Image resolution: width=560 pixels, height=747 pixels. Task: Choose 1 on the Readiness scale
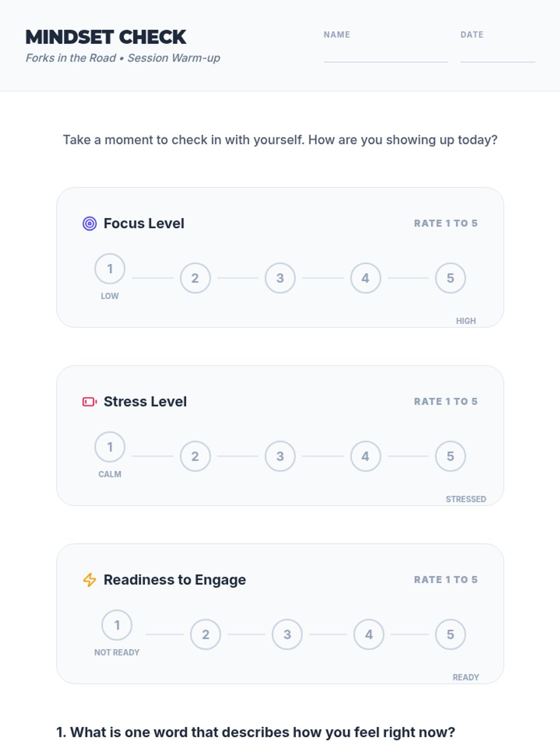117,625
